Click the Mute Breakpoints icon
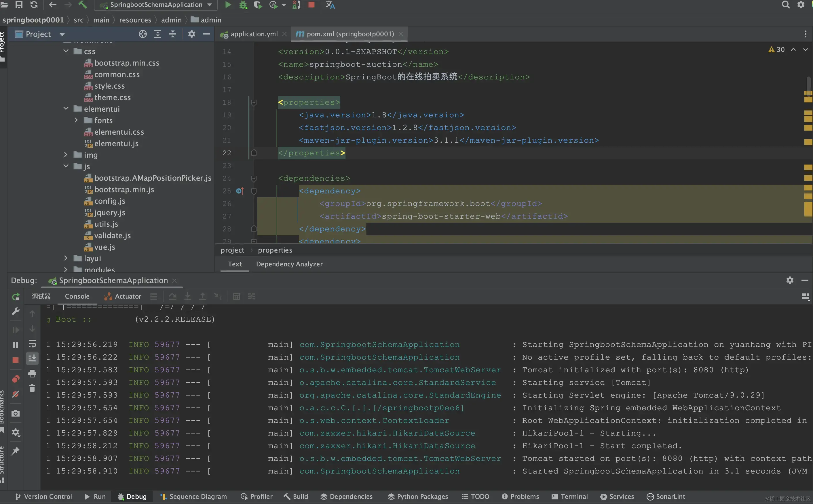 (x=16, y=394)
